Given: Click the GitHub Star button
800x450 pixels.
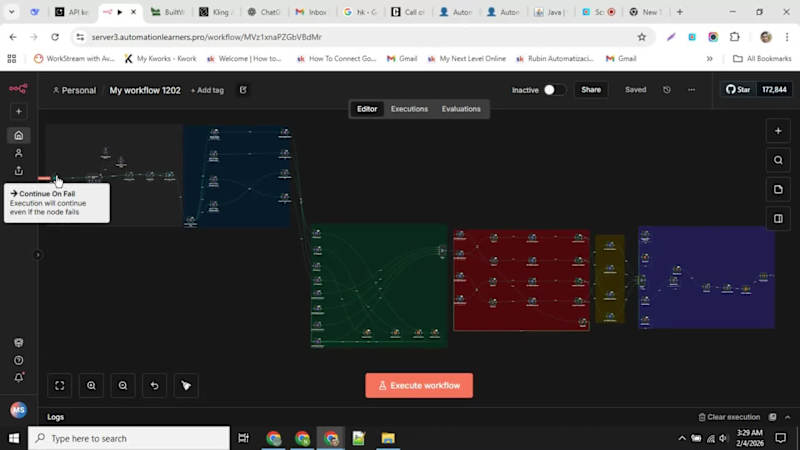Looking at the screenshot, I should coord(738,90).
